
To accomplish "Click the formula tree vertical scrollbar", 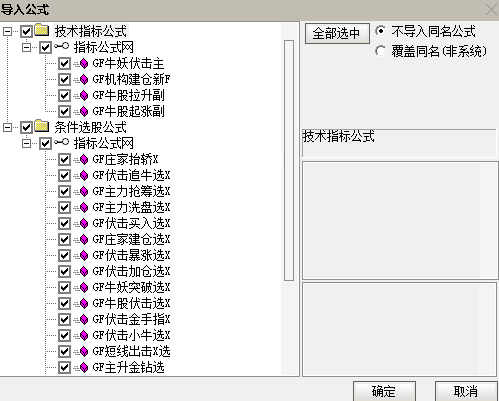I will pos(289,160).
